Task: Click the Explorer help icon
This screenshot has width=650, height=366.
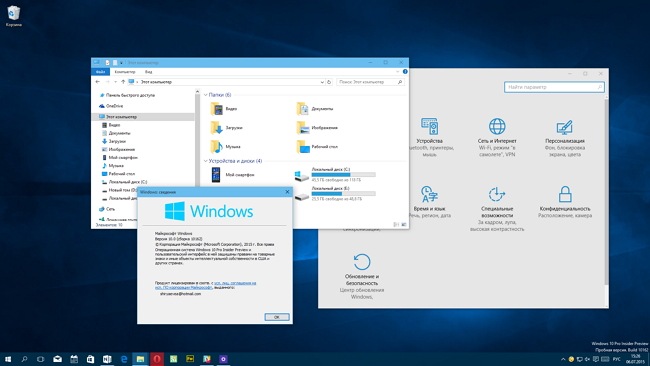Action: [x=405, y=72]
